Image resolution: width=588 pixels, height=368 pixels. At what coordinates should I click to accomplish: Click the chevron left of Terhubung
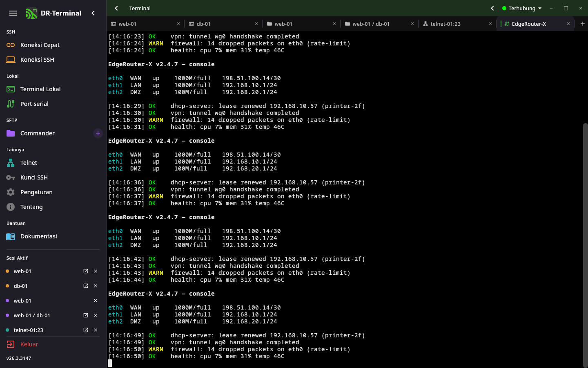[x=492, y=8]
